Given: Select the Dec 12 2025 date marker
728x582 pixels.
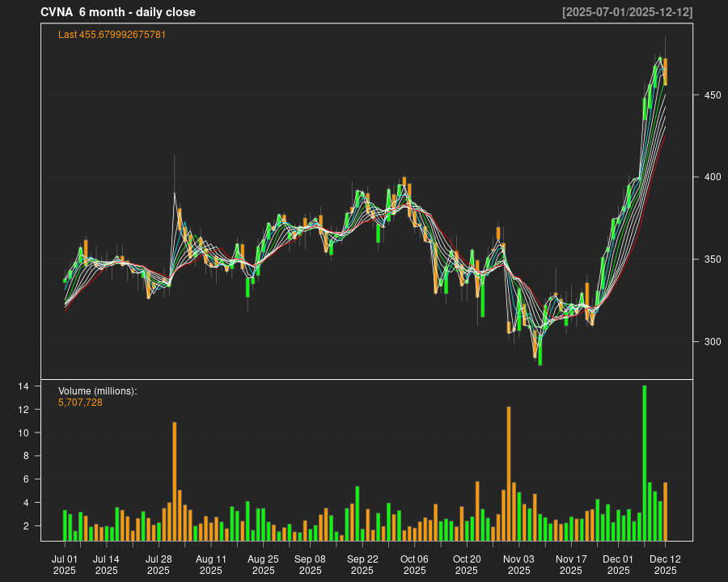Looking at the screenshot, I should pos(665,564).
